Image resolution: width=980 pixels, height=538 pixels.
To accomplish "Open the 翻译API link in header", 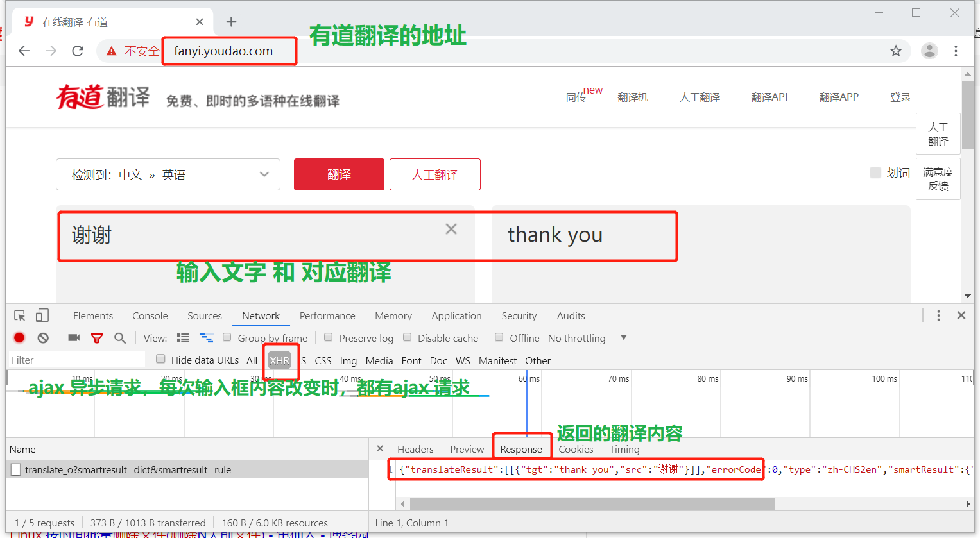I will point(769,97).
